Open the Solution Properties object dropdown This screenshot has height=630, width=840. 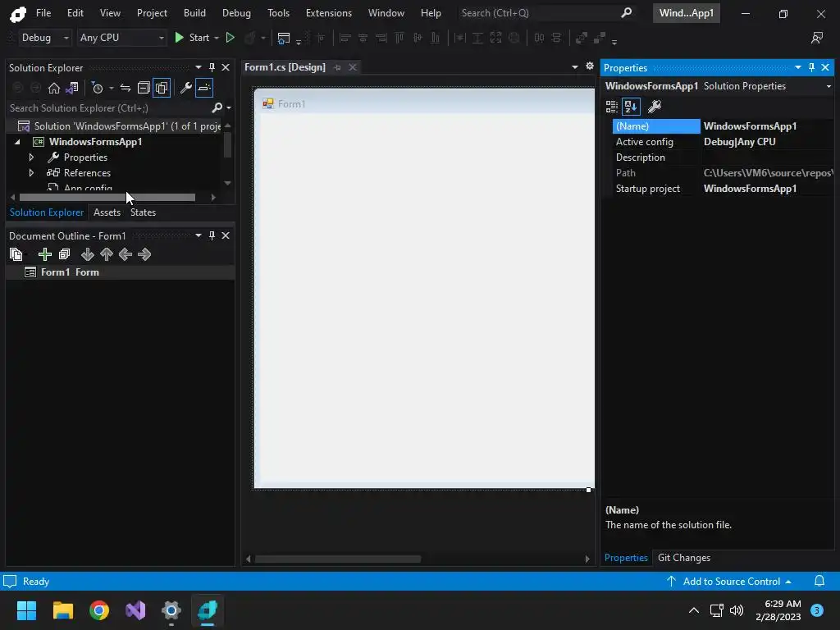829,86
